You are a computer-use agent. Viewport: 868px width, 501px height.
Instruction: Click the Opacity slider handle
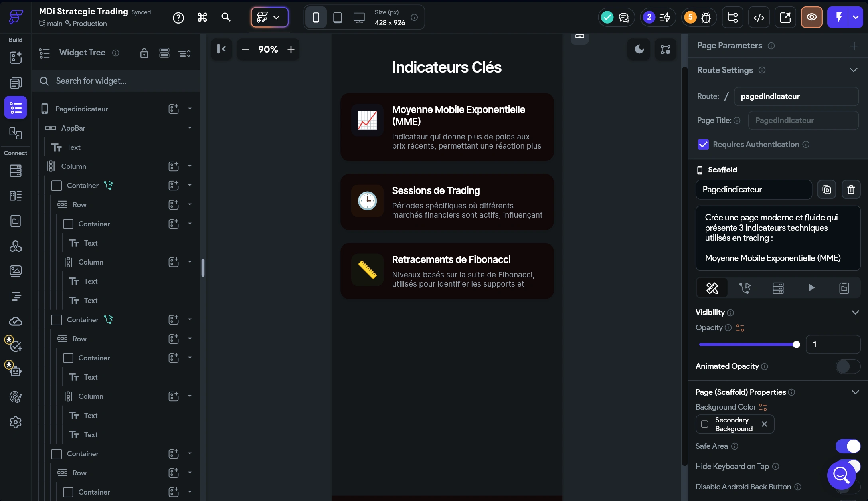click(x=796, y=345)
